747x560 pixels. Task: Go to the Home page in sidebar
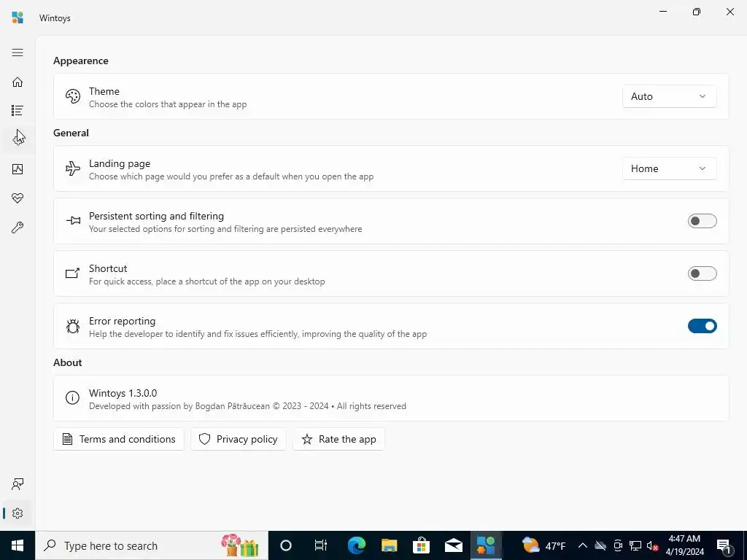18,82
